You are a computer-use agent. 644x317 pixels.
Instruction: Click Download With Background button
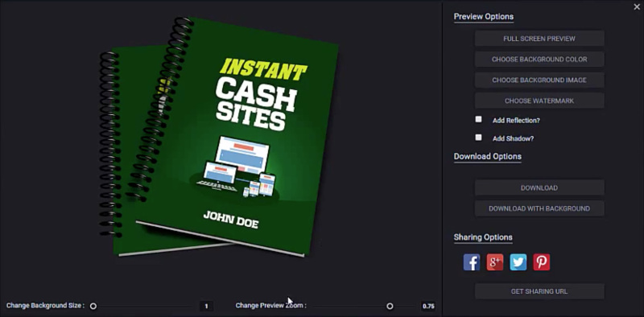[539, 208]
